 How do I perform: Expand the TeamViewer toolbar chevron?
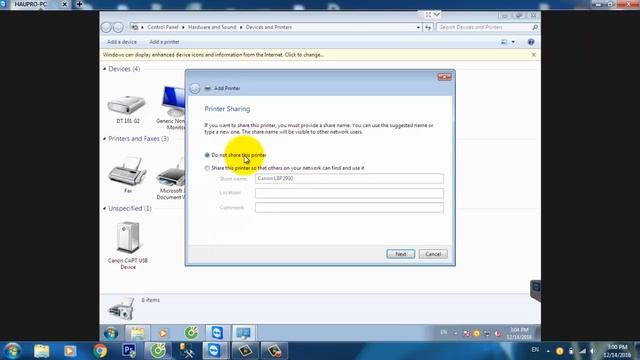coord(437,14)
